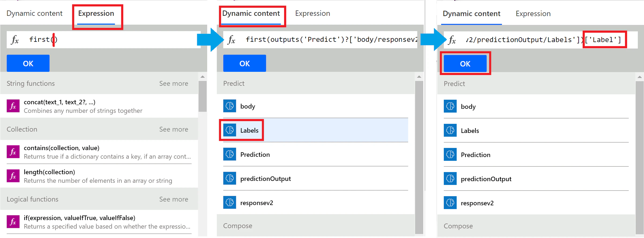This screenshot has height=238, width=644.
Task: Select length(collection) function
Action: (99, 176)
